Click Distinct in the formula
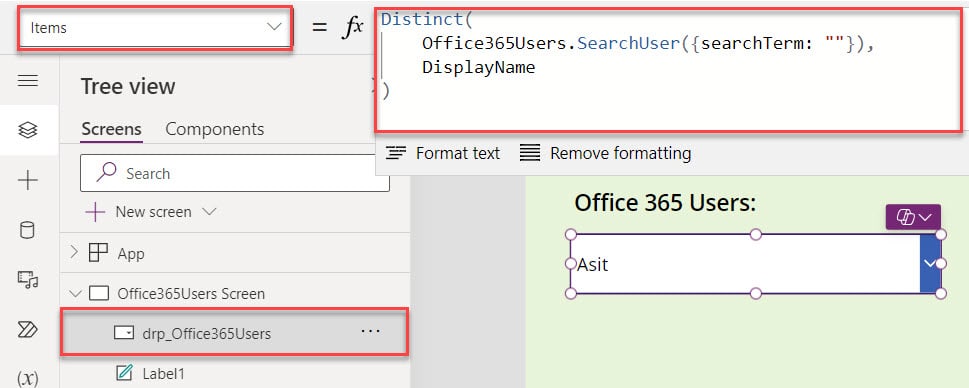Screen dimensions: 969x388 click(421, 19)
